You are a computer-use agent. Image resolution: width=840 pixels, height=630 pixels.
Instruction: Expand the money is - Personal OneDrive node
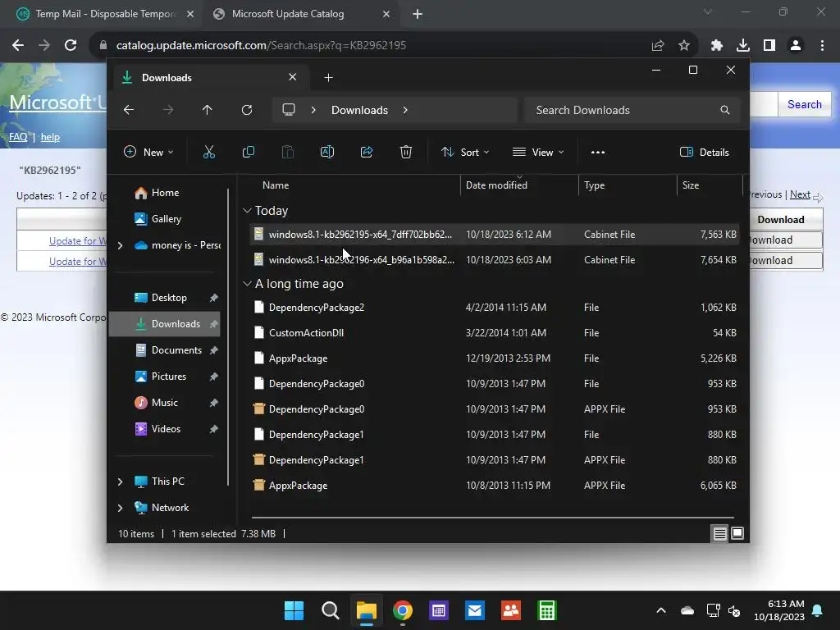click(120, 245)
